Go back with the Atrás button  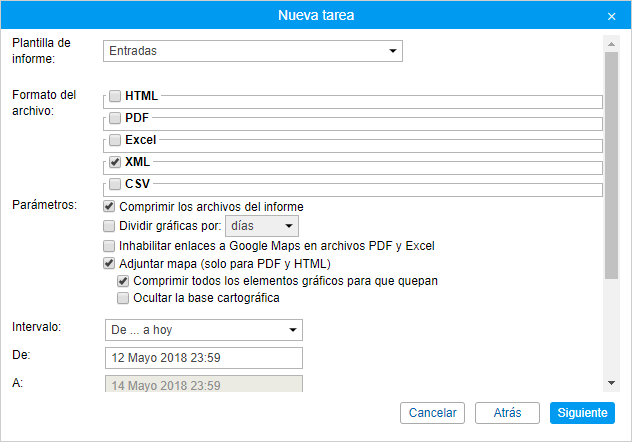click(x=506, y=413)
